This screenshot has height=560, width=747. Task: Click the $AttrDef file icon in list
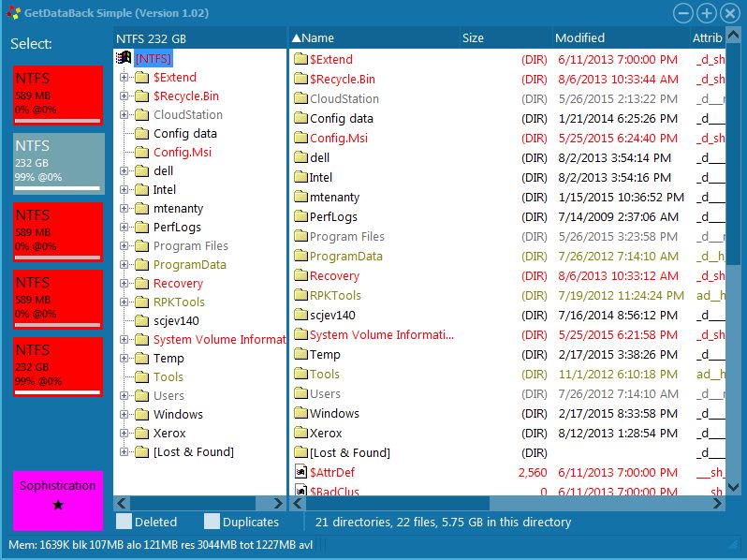300,472
